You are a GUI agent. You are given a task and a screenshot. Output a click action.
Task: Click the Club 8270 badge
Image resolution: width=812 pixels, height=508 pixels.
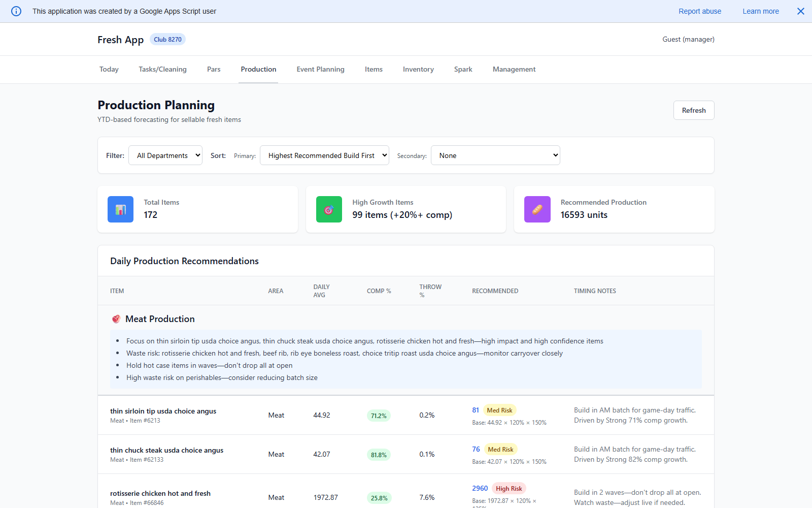pyautogui.click(x=167, y=39)
